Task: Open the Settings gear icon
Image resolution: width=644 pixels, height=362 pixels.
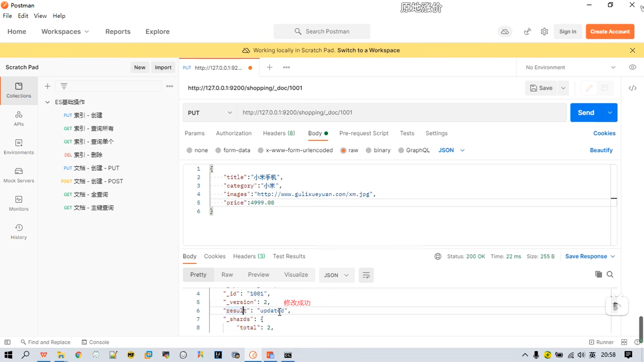Action: tap(544, 32)
